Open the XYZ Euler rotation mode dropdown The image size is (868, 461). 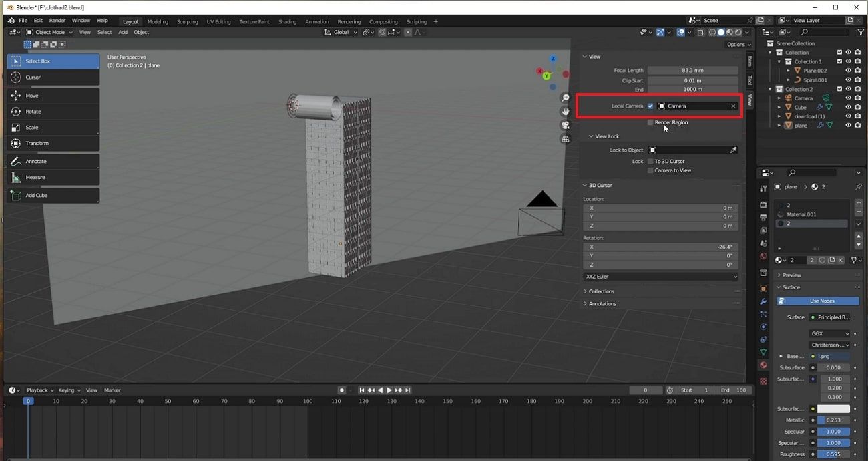(660, 276)
